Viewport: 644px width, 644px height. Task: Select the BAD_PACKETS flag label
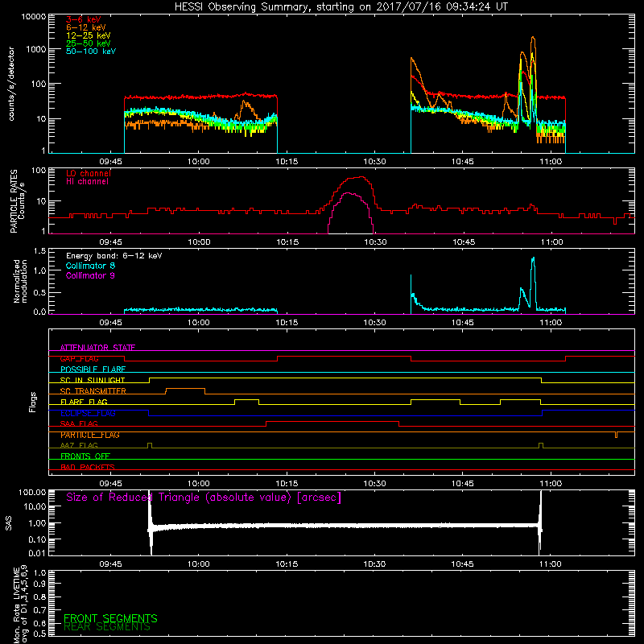88,468
